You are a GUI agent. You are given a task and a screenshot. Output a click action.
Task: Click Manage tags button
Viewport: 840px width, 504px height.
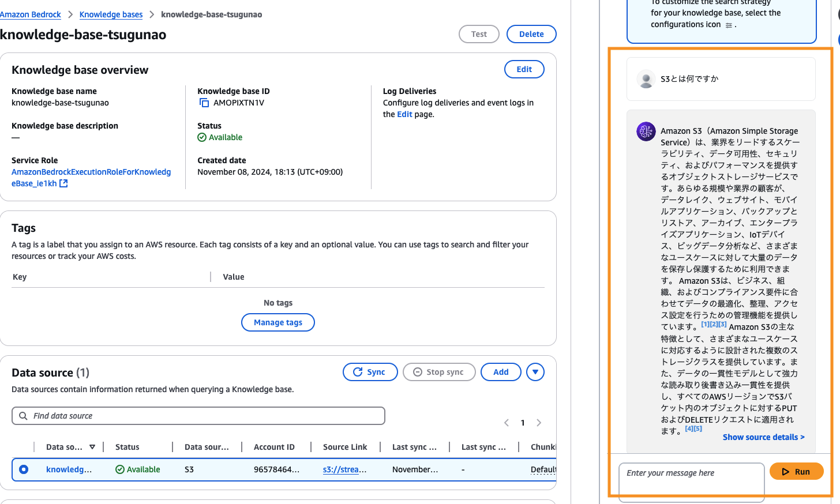pos(278,322)
